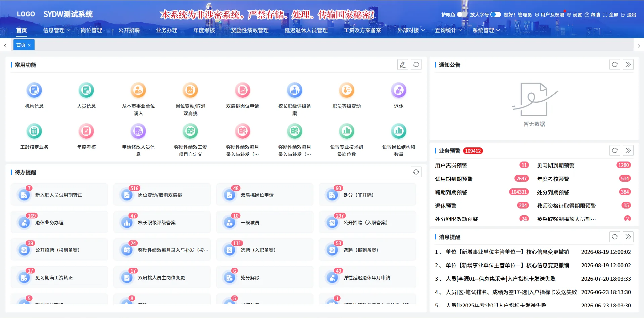The height and width of the screenshot is (318, 644).
Task: Click the 退休 shortcut icon
Action: click(x=399, y=90)
